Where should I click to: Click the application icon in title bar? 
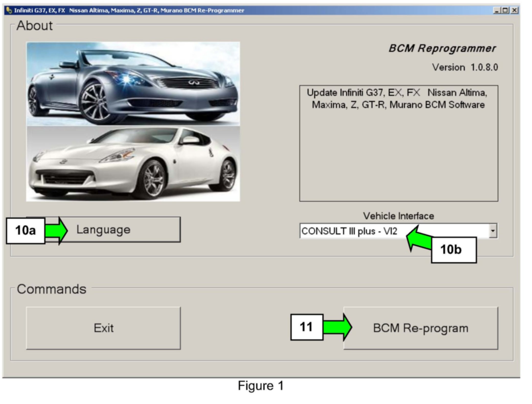click(9, 10)
